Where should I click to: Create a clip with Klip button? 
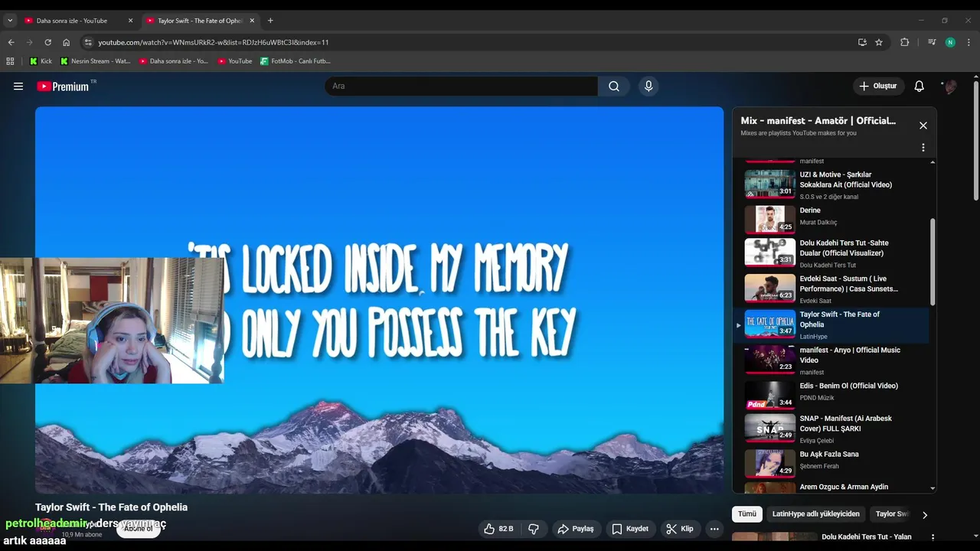pyautogui.click(x=680, y=529)
